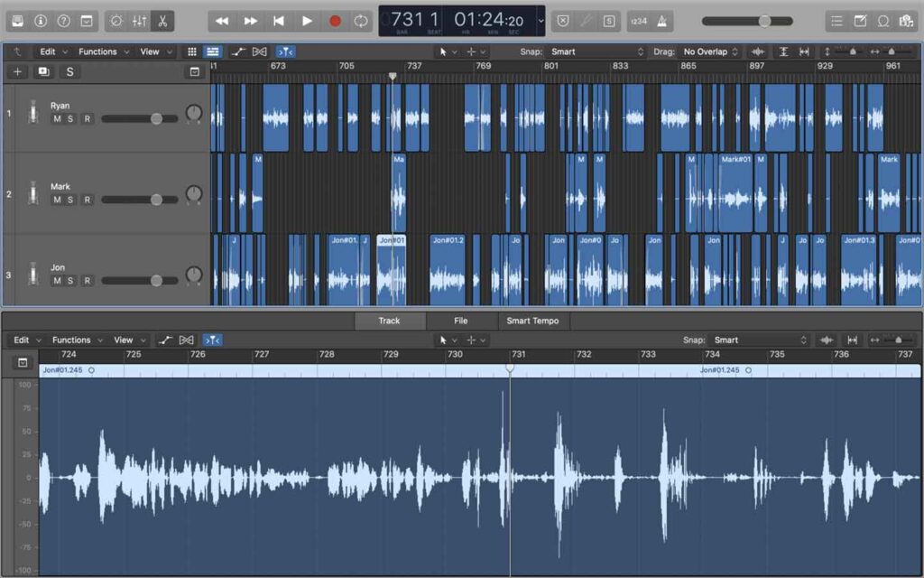Click the waveform zoom icon in tracks area
This screenshot has width=924, height=578.
click(758, 51)
